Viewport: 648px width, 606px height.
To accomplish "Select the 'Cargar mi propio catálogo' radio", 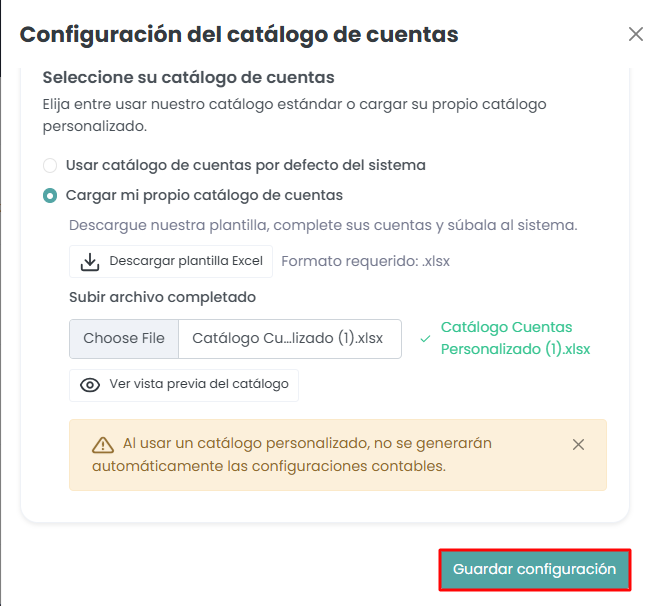I will (x=50, y=196).
